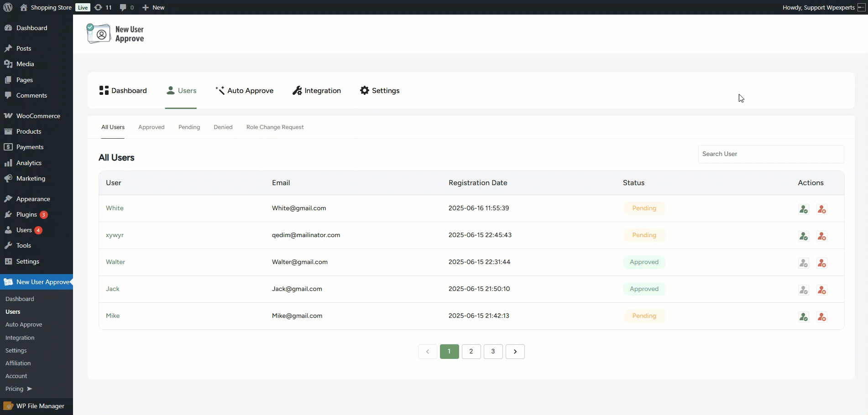Viewport: 868px width, 415px height.
Task: Approve user Mike via green action icon
Action: coord(803,316)
